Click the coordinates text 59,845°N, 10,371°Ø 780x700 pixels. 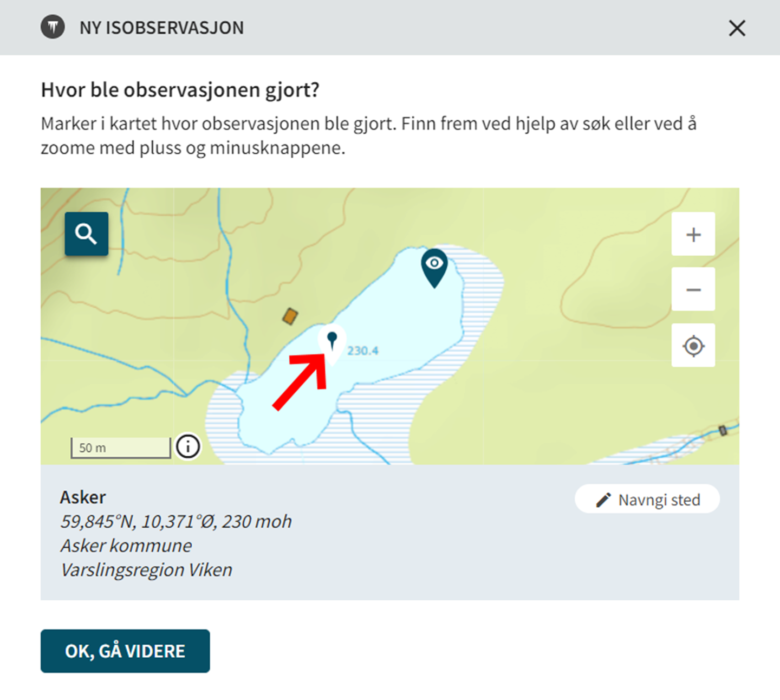point(139,521)
